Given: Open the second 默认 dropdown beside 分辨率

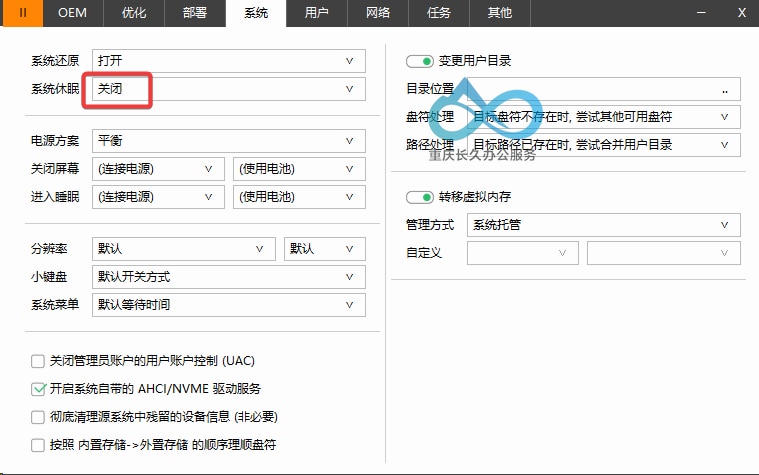Looking at the screenshot, I should tap(325, 249).
